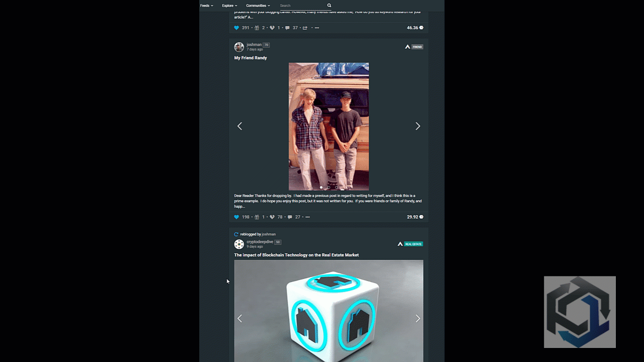This screenshot has height=362, width=644.
Task: Open cryptodeepdive's avatar
Action: (239, 244)
